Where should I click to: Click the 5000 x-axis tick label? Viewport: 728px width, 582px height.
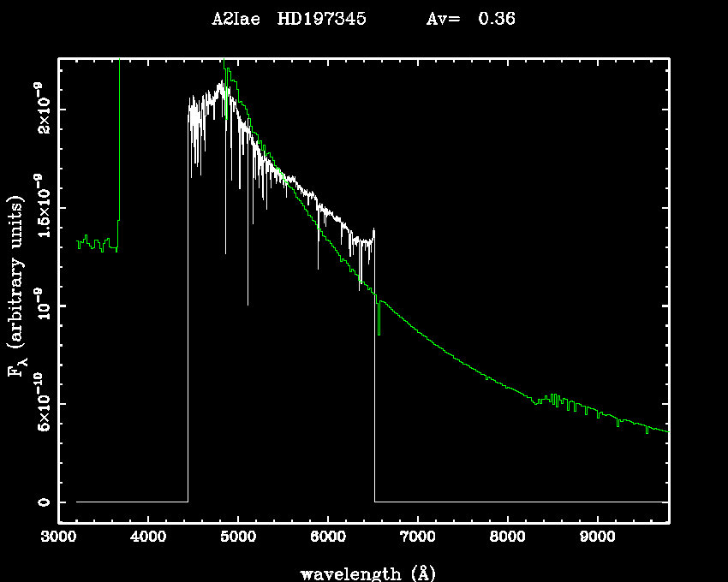pyautogui.click(x=238, y=539)
